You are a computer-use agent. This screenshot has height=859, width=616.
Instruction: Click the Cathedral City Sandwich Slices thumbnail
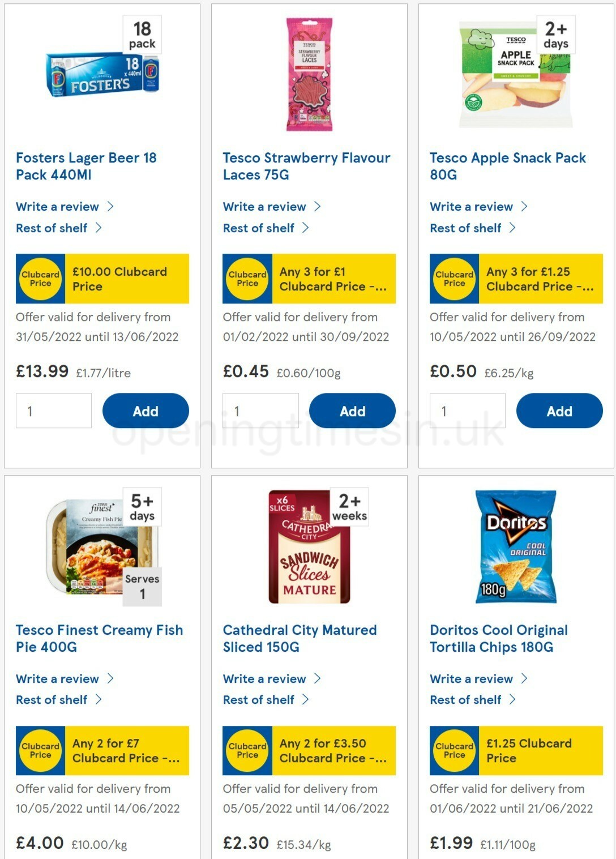coord(307,546)
